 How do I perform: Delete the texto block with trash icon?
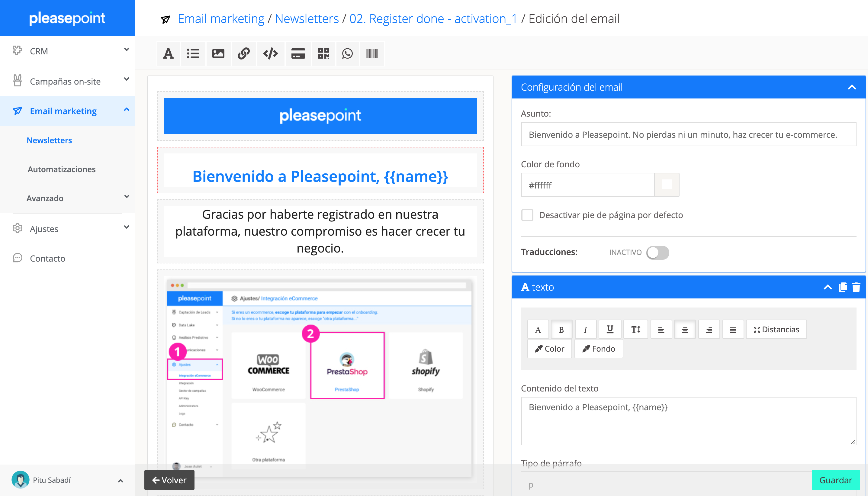(x=856, y=287)
